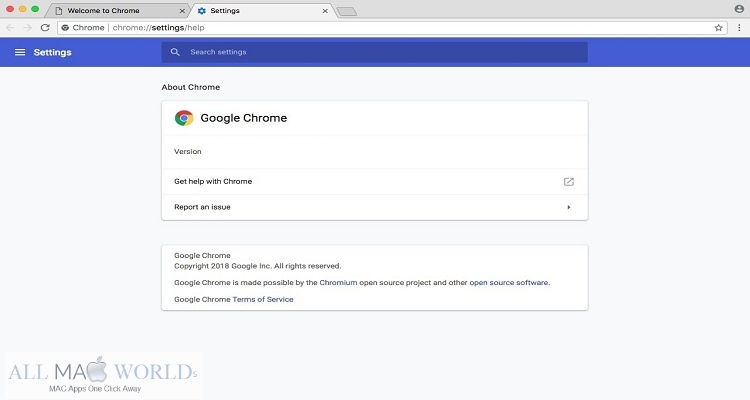The image size is (750, 400).
Task: Click the About Chrome heading
Action: (190, 87)
